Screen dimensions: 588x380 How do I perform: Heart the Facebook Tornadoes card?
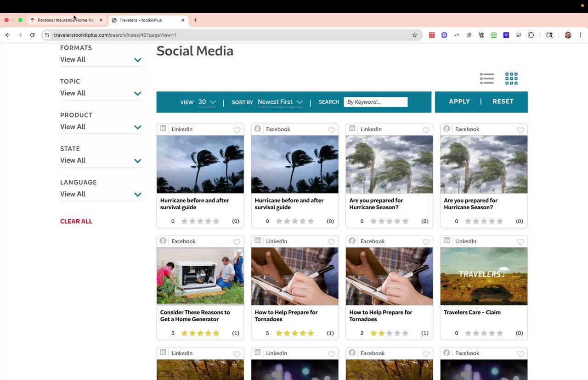426,242
